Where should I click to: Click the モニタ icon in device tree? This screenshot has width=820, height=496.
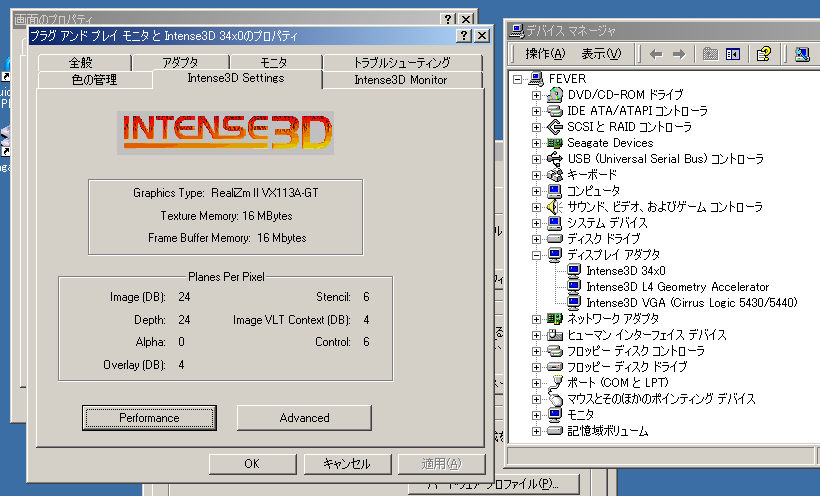point(554,415)
